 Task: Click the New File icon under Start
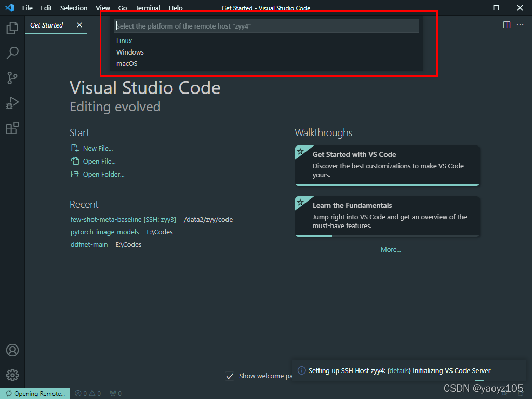pos(75,148)
